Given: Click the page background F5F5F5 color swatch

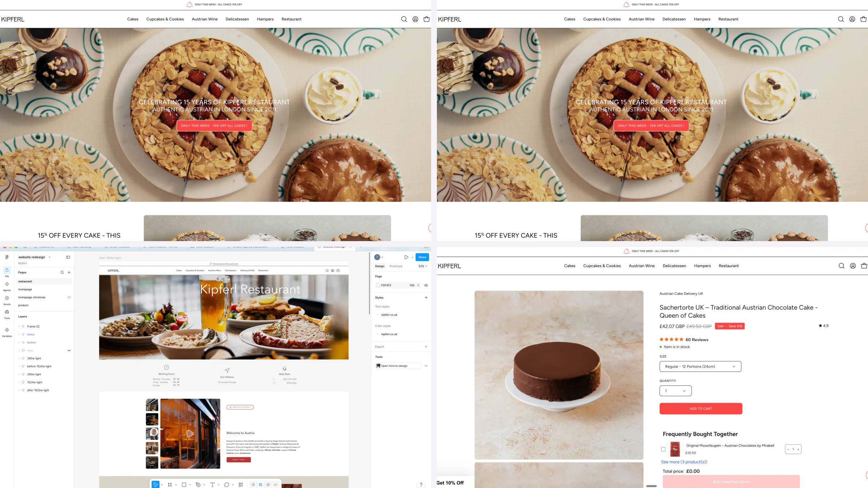Looking at the screenshot, I should (x=378, y=285).
